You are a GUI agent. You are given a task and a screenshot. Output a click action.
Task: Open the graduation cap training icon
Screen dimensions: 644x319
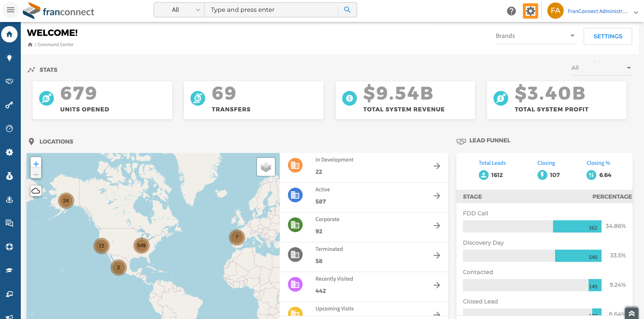click(x=9, y=270)
